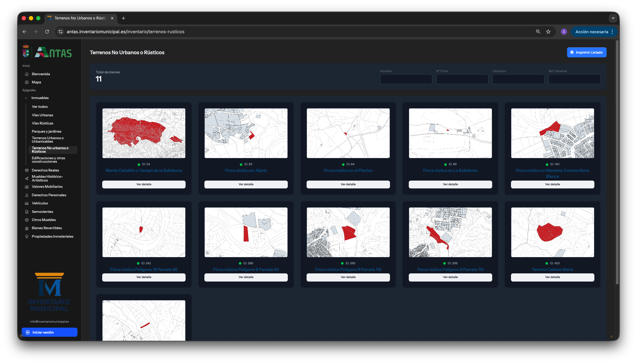Click the car icon beside Vehículos

(x=27, y=203)
